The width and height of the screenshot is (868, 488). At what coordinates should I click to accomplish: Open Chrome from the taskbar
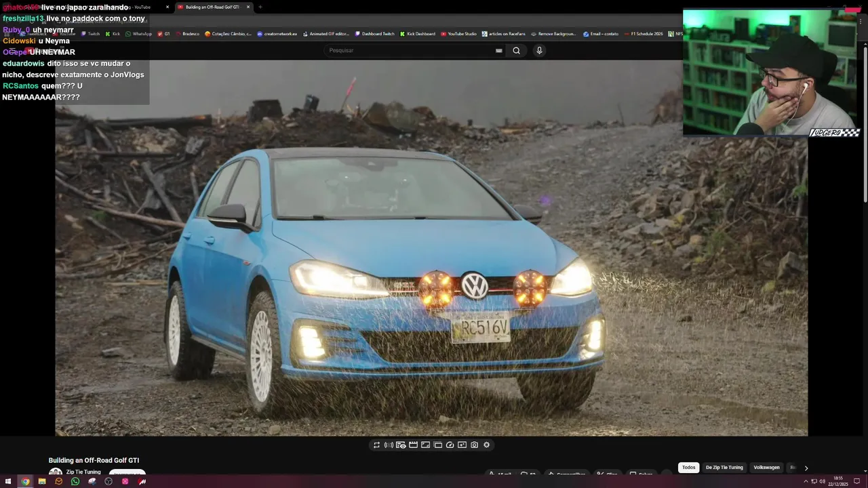(25, 481)
